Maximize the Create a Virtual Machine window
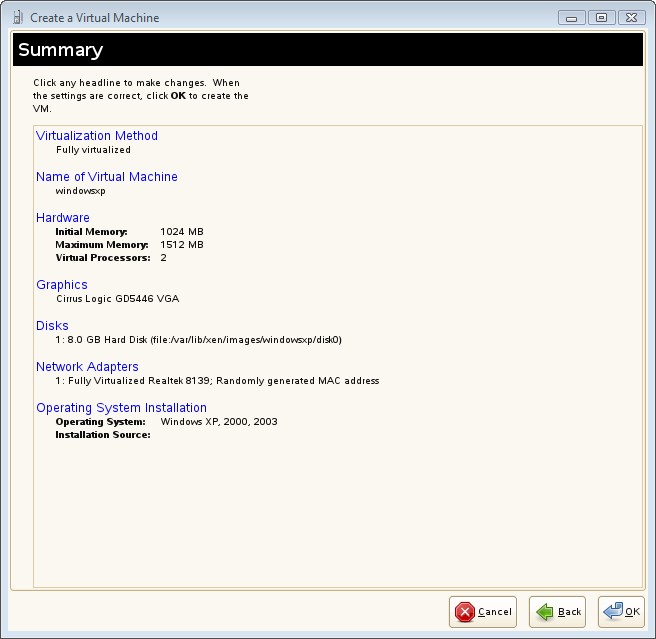Image resolution: width=656 pixels, height=639 pixels. 601,17
